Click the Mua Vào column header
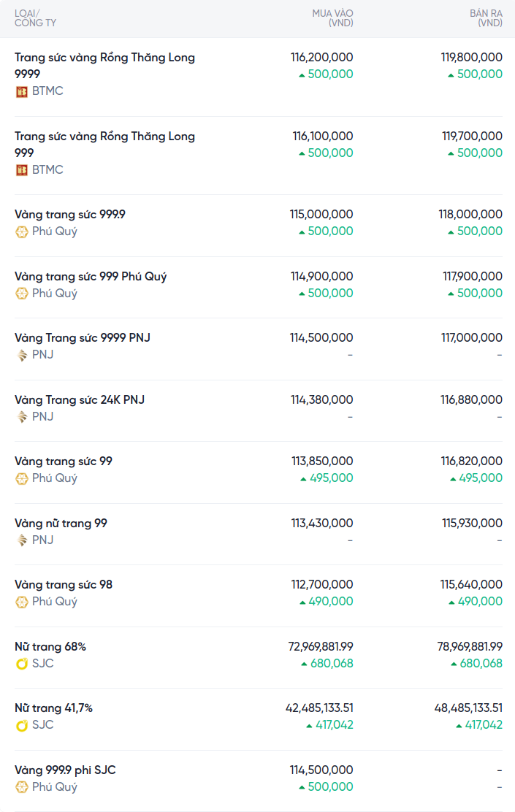The width and height of the screenshot is (515, 812). point(332,18)
